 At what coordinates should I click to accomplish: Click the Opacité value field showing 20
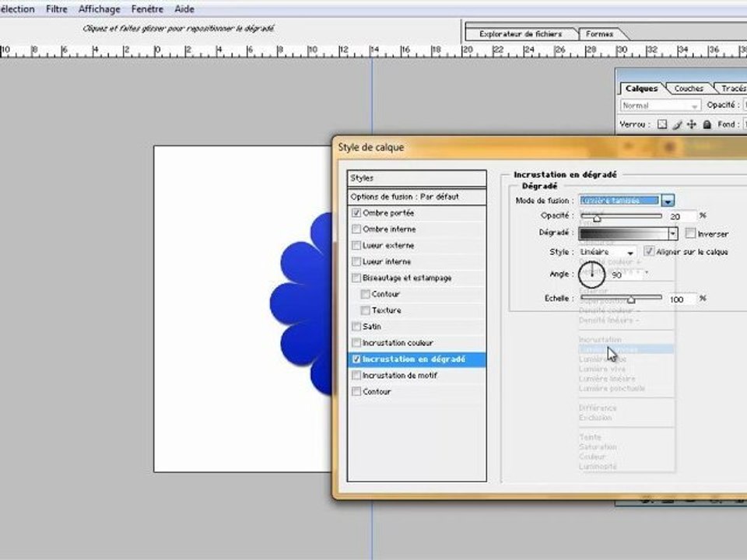(682, 217)
